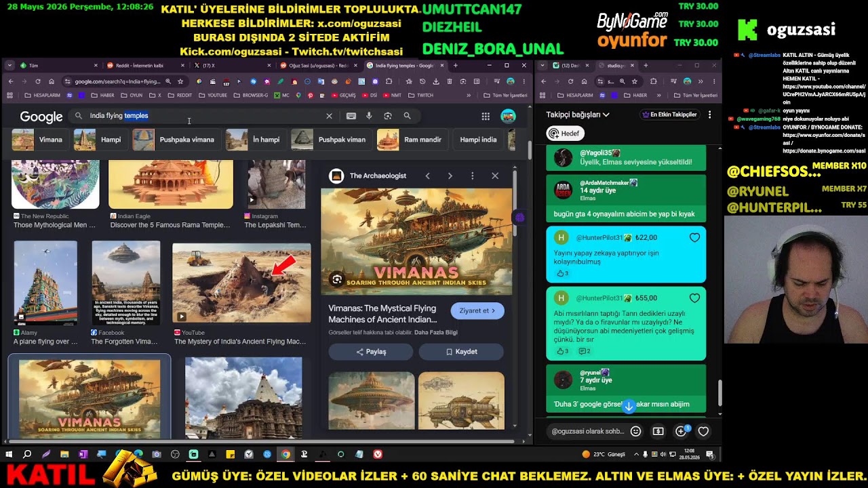The width and height of the screenshot is (868, 488).
Task: Open the Alamy plane flying over temple image
Action: (45, 283)
